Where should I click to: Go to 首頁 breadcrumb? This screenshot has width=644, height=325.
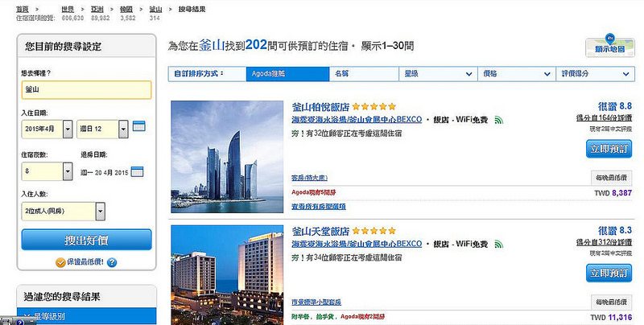click(x=23, y=9)
